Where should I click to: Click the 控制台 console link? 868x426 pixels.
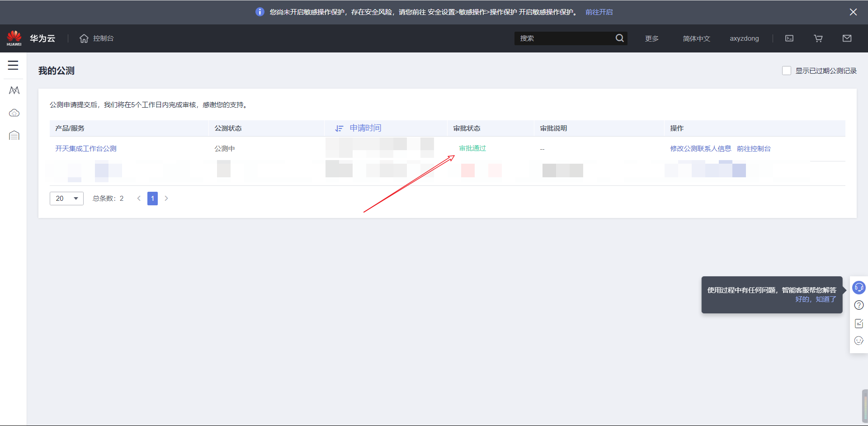pyautogui.click(x=103, y=38)
